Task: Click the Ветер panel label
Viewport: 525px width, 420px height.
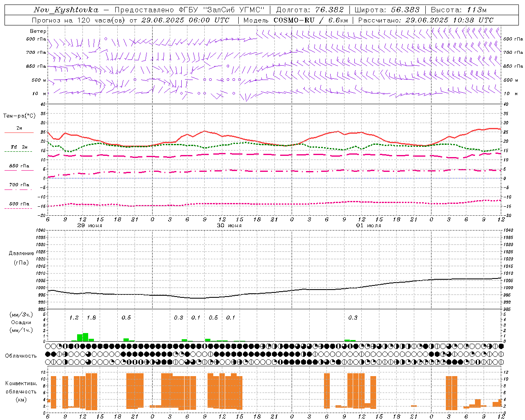Action: tap(38, 31)
